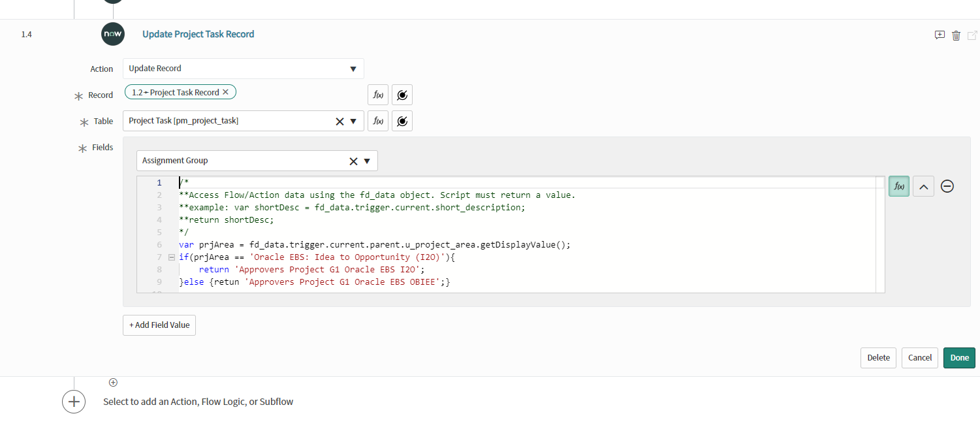Click large circular add action button
The height and width of the screenshot is (435, 980).
74,402
